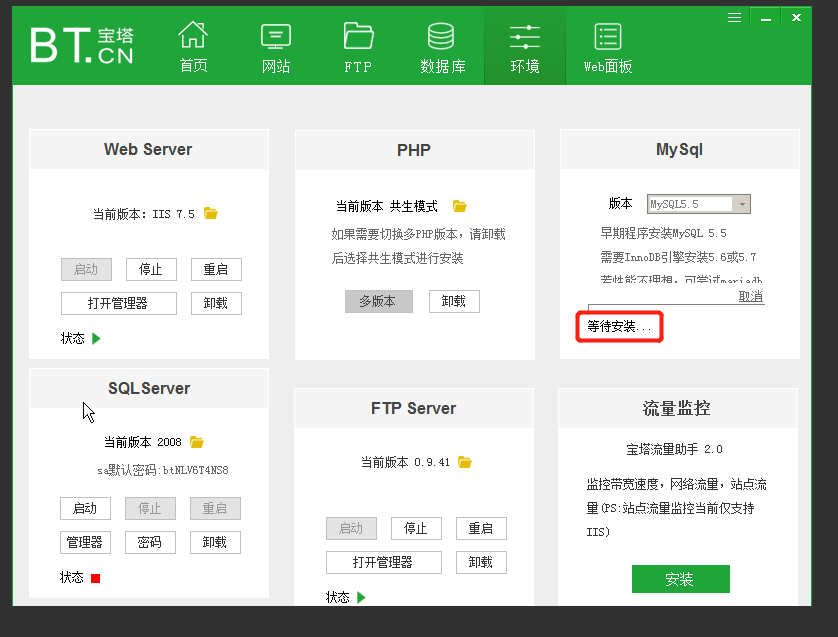Select the 环境 environment tab
The height and width of the screenshot is (637, 838).
pyautogui.click(x=525, y=46)
